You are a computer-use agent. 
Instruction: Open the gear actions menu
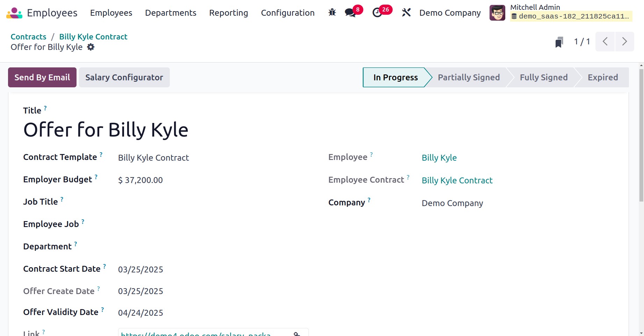point(91,47)
